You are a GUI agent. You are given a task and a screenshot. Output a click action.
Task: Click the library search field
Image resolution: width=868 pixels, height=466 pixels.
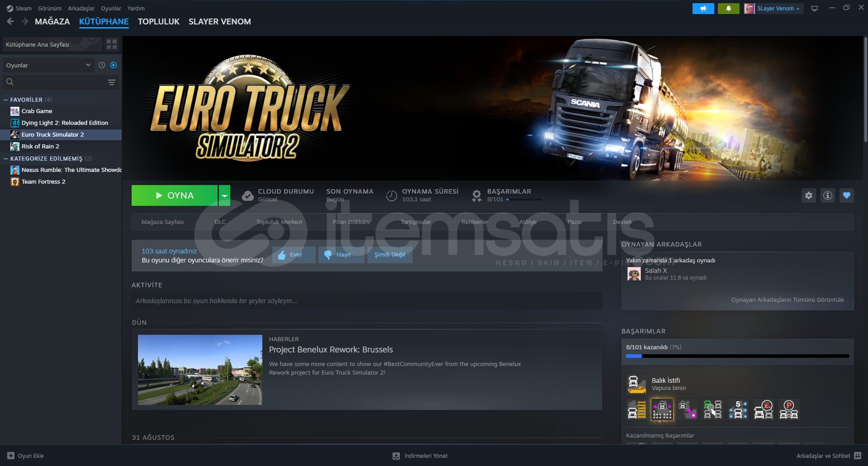tap(60, 82)
